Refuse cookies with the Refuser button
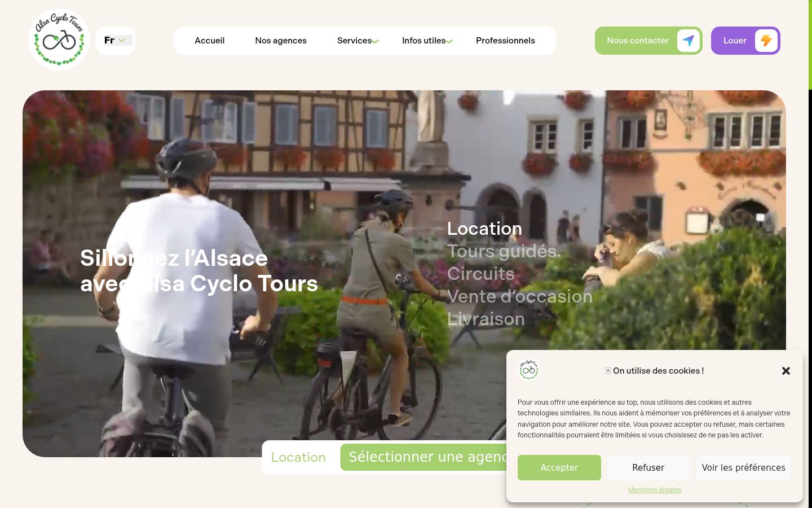This screenshot has height=508, width=812. tap(648, 467)
